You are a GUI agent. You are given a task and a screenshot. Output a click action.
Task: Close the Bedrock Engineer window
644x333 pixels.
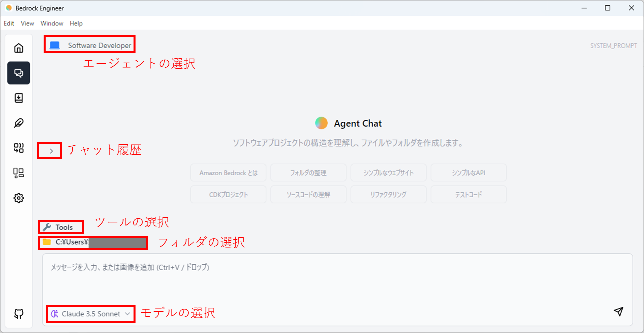[631, 8]
